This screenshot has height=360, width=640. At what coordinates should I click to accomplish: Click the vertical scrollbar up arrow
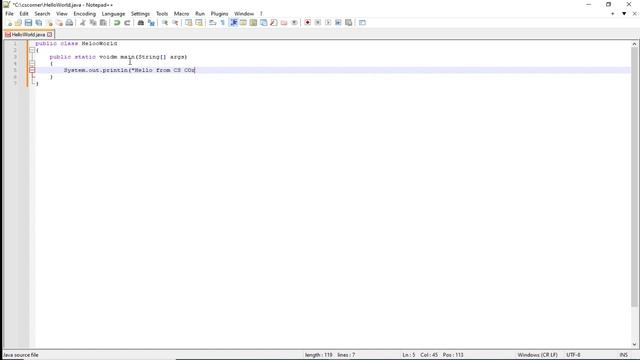tap(634, 44)
